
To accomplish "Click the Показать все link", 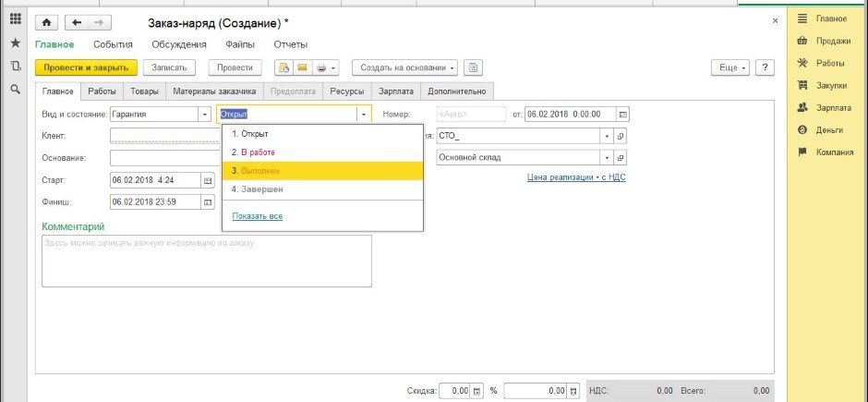I will pyautogui.click(x=258, y=216).
